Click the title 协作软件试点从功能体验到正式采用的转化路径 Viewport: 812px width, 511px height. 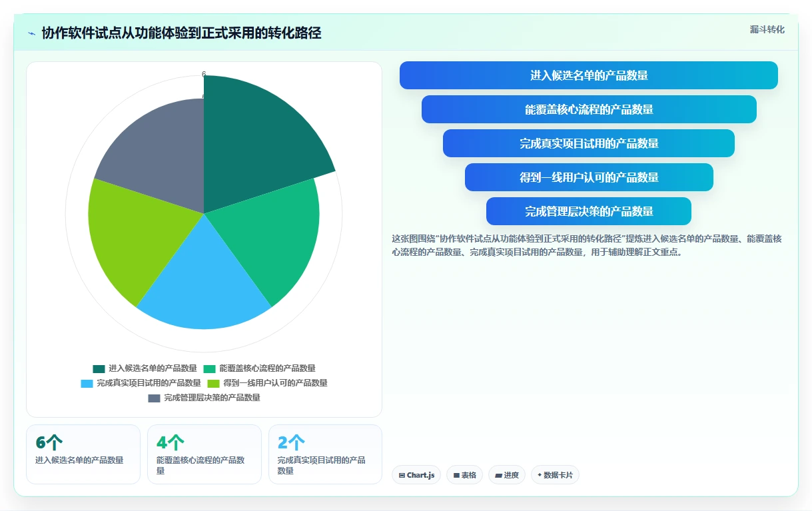click(x=181, y=33)
